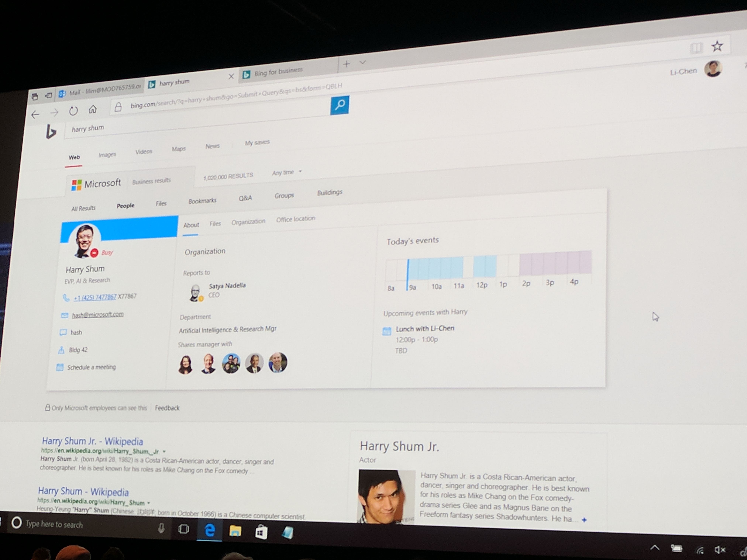The width and height of the screenshot is (747, 560).
Task: Click the hash@microsoft.com email link
Action: click(x=98, y=315)
